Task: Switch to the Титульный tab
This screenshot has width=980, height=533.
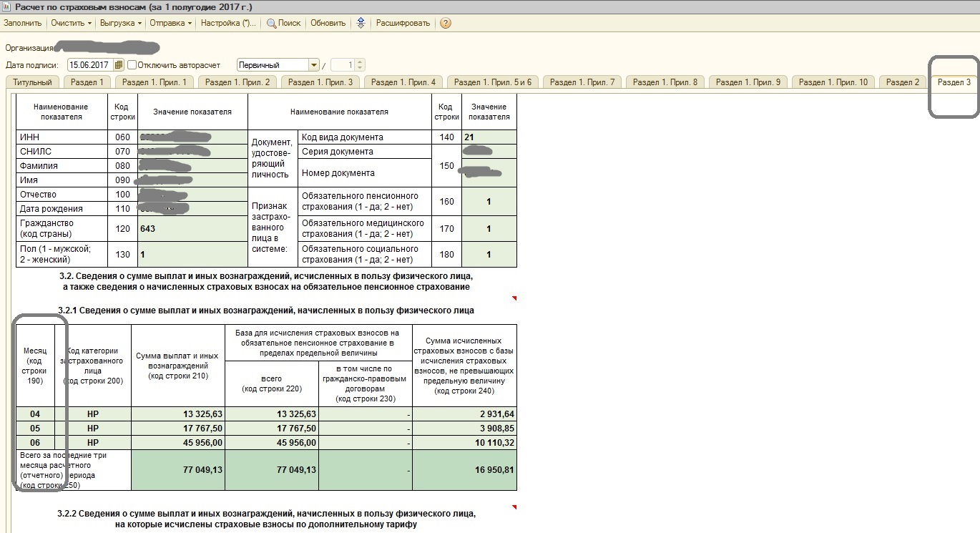Action: pyautogui.click(x=33, y=82)
